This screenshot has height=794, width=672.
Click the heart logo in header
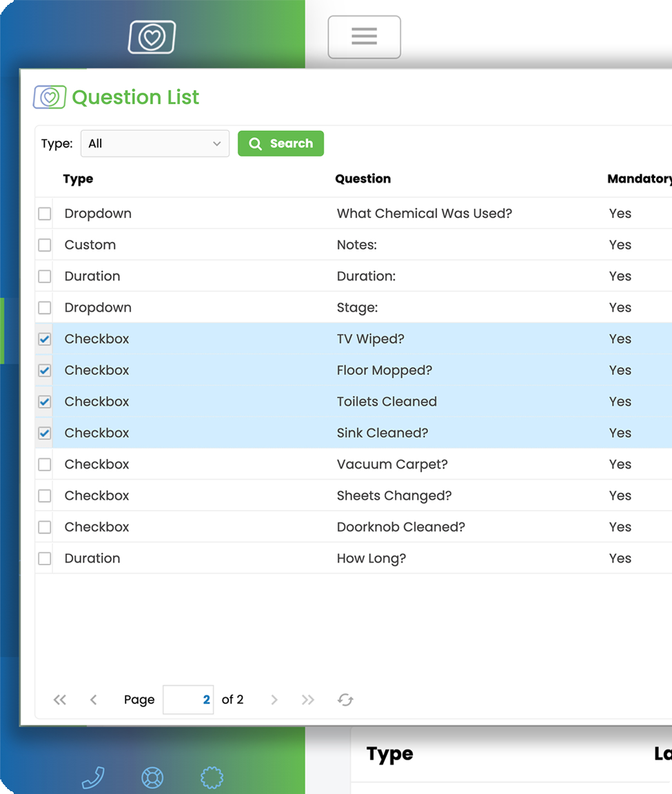152,37
